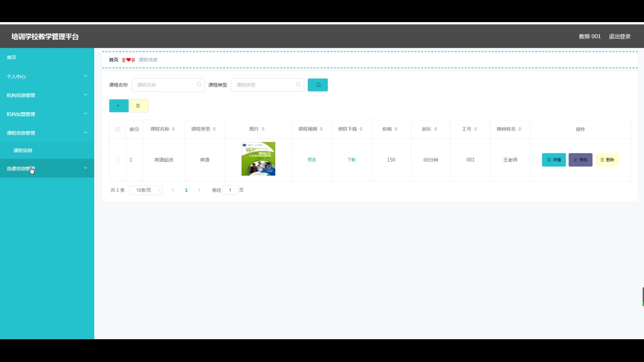Click the 共 1 条 total count text
The width and height of the screenshot is (644, 362).
pos(118,190)
